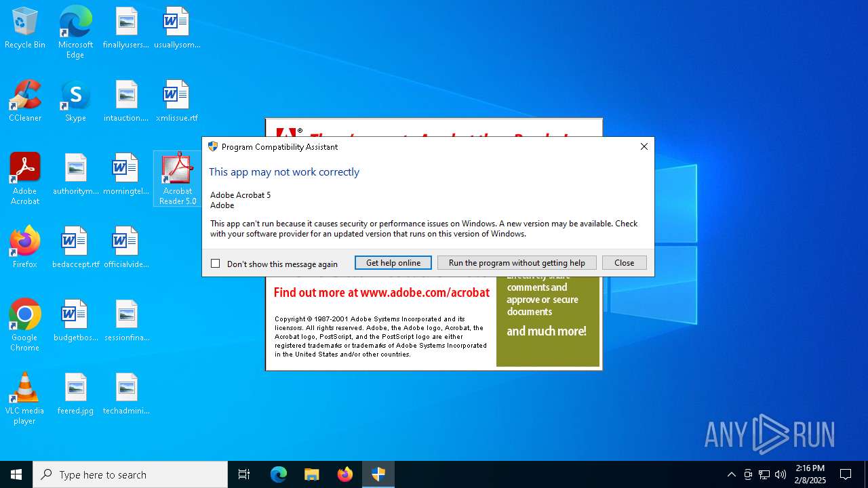Open the Recycle Bin desktop icon
The height and width of the screenshot is (488, 868).
click(25, 28)
